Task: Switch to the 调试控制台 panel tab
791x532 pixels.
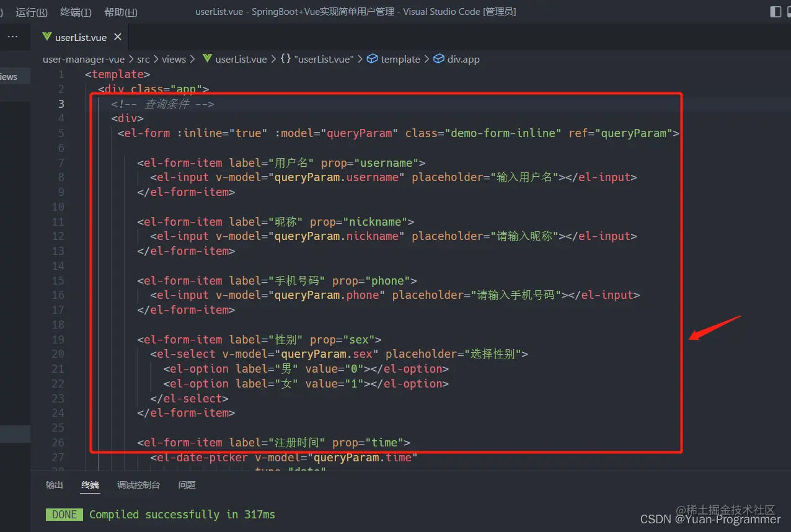Action: [x=139, y=485]
